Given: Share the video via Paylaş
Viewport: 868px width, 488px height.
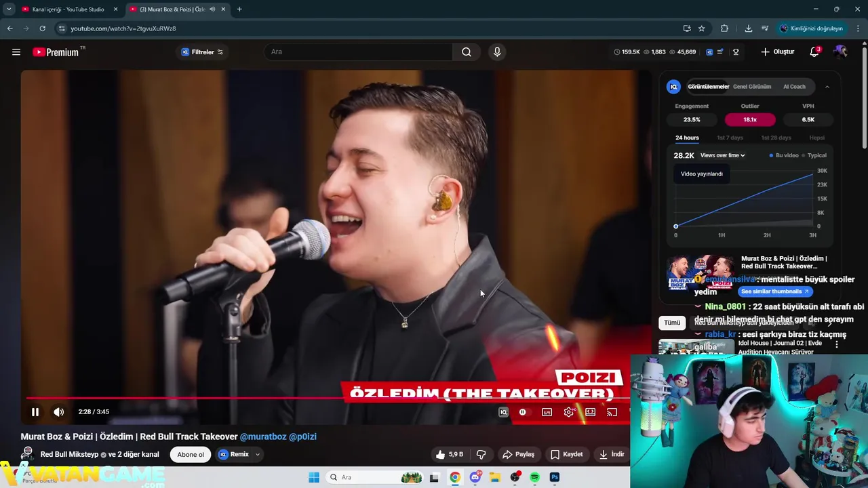Looking at the screenshot, I should (x=519, y=454).
